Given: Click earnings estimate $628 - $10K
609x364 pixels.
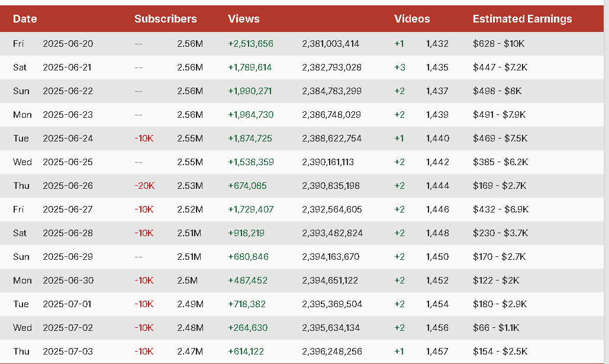Looking at the screenshot, I should coord(499,44).
